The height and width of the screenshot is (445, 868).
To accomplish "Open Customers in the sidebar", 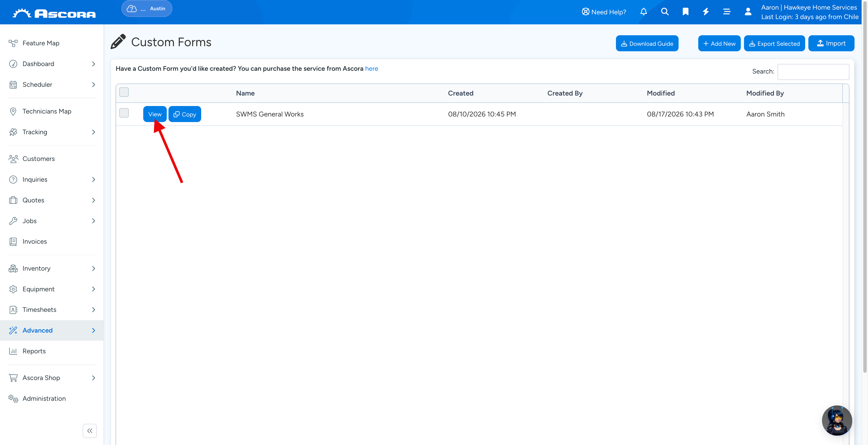I will tap(38, 159).
